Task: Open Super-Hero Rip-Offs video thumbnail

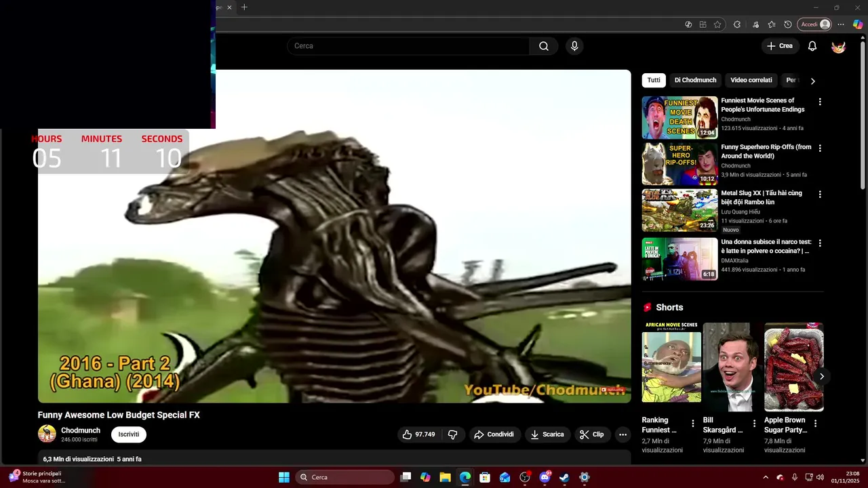Action: click(x=679, y=163)
